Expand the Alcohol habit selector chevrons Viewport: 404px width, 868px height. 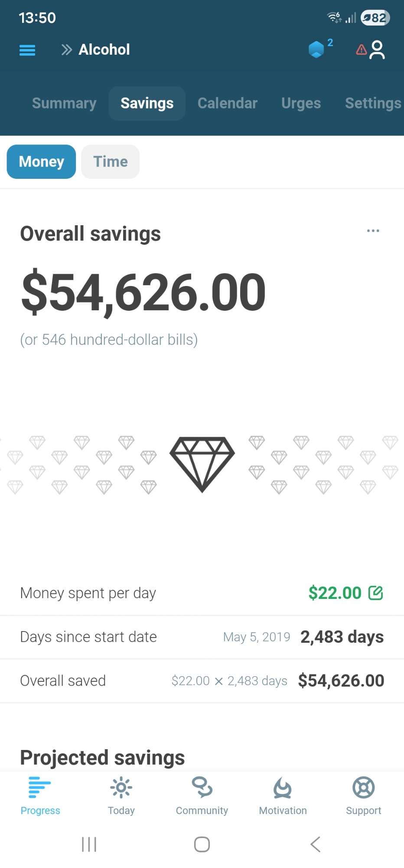66,50
